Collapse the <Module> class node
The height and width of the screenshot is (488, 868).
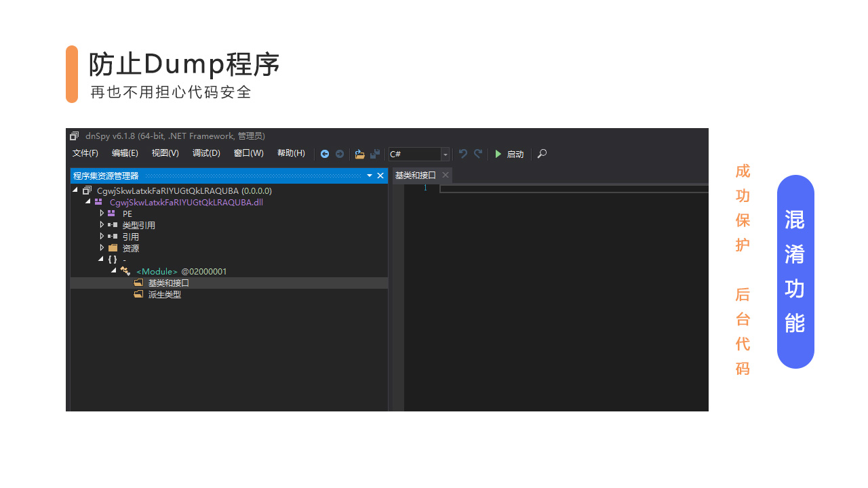click(114, 270)
